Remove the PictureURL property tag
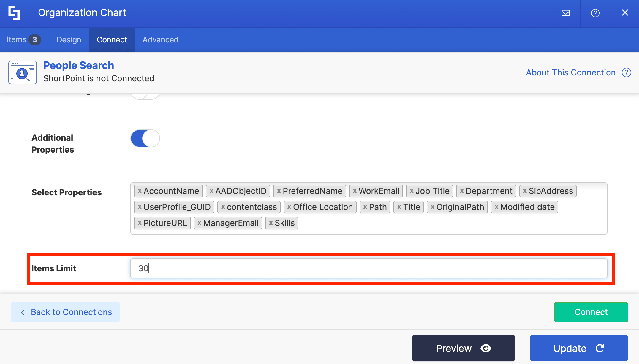 tap(140, 223)
